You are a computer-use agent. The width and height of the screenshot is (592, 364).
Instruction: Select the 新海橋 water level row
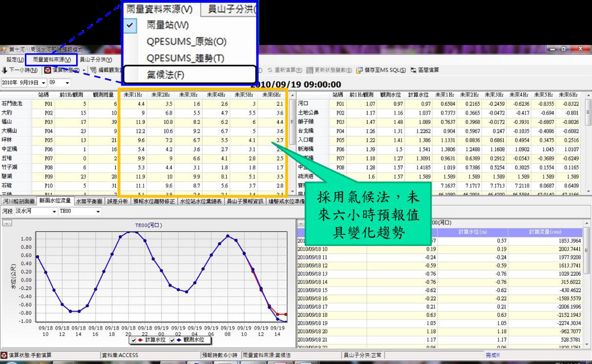pos(440,149)
